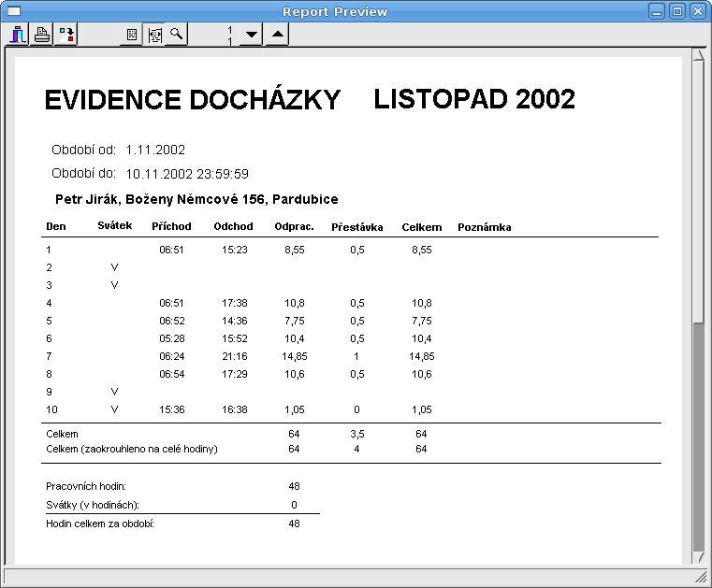
Task: Switch to full page view icon
Action: tap(132, 35)
